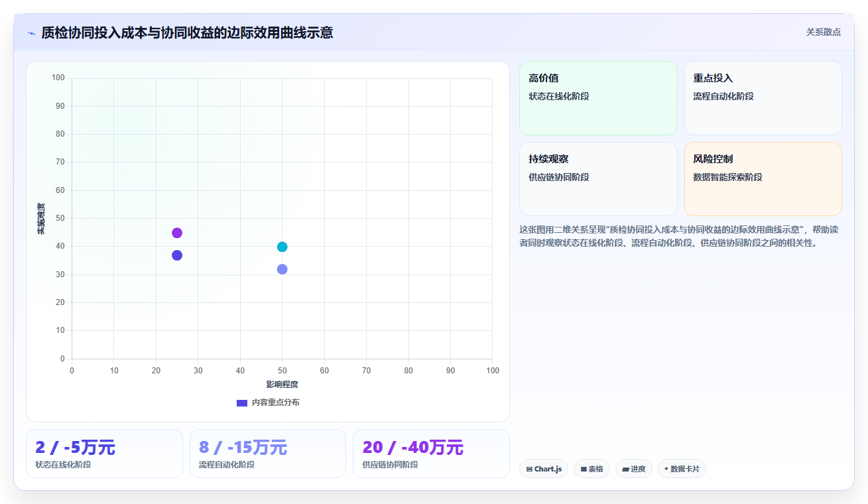This screenshot has width=868, height=504.
Task: Click the 表格 tag icon
Action: (584, 469)
